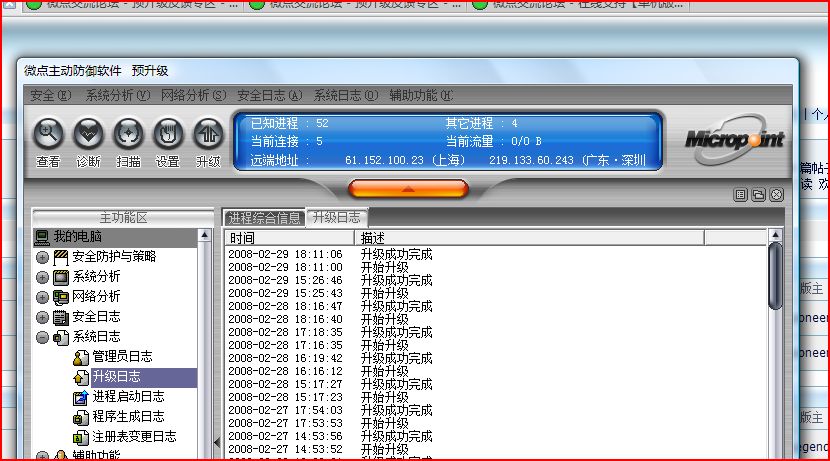
Task: Select 安全日志 in the sidebar tree
Action: 96,317
